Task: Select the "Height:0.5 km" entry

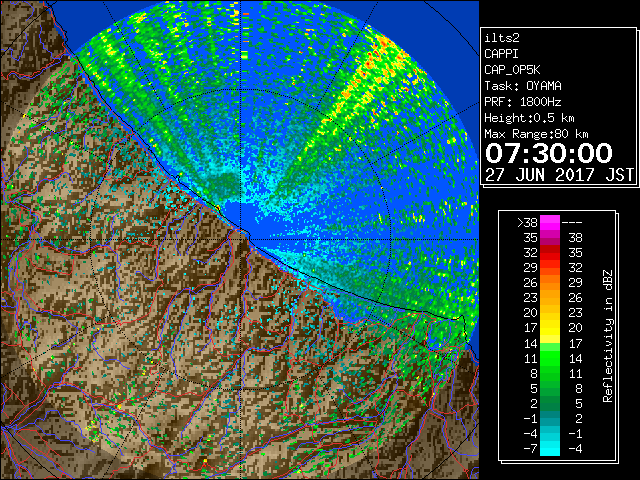Action: pyautogui.click(x=529, y=118)
